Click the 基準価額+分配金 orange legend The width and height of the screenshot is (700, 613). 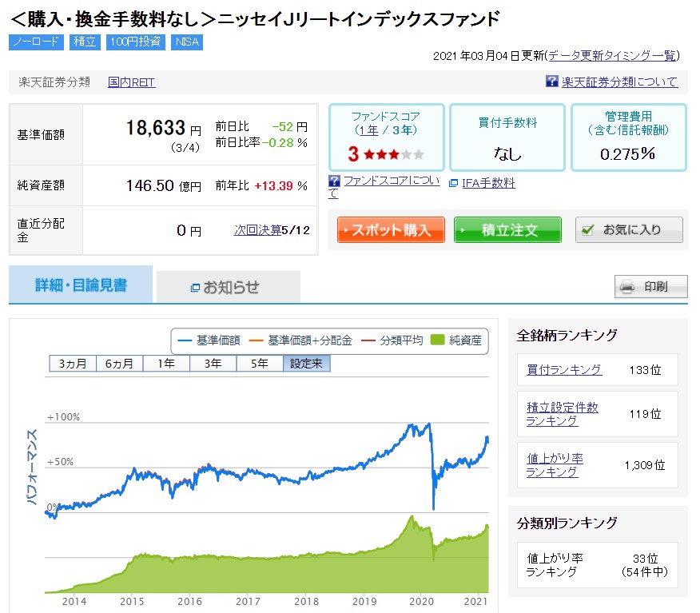(300, 340)
